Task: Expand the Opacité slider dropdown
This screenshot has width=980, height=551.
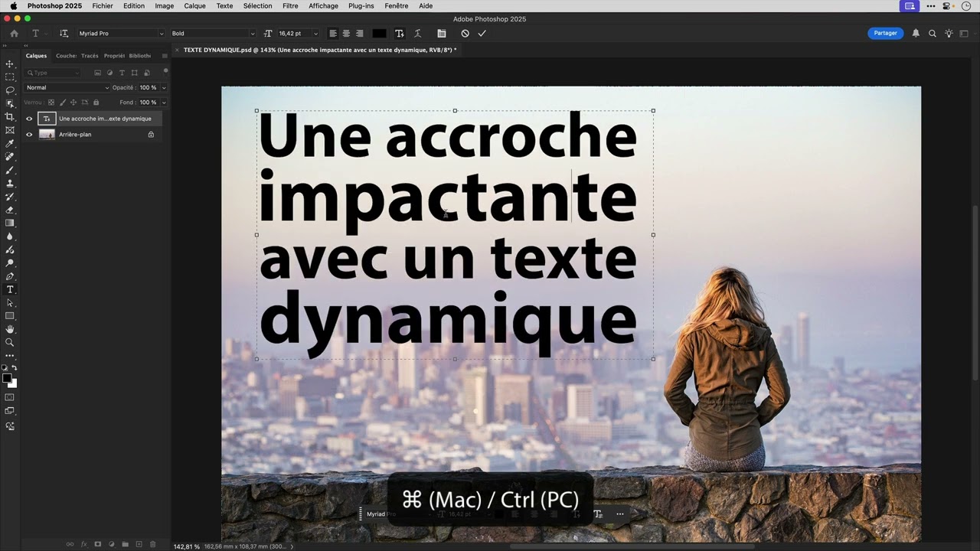Action: coord(163,87)
